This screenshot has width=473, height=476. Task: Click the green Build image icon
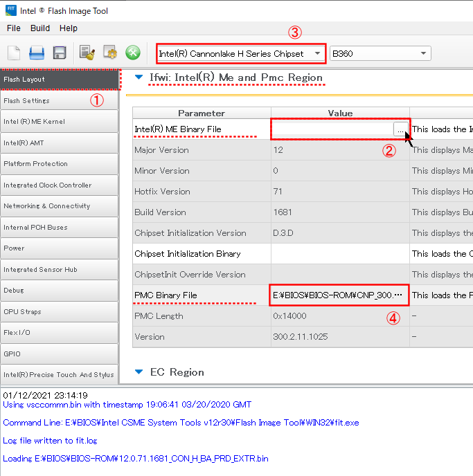pyautogui.click(x=132, y=53)
